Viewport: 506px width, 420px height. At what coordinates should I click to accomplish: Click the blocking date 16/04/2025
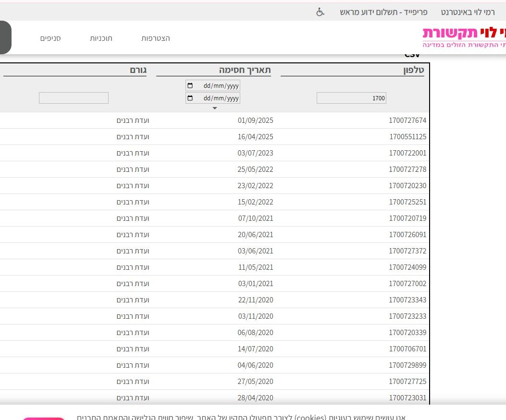point(255,137)
